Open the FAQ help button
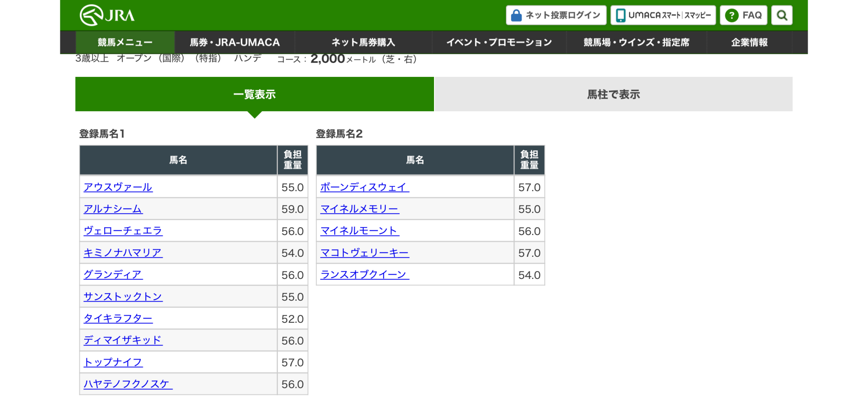Image resolution: width=868 pixels, height=401 pixels. click(743, 15)
